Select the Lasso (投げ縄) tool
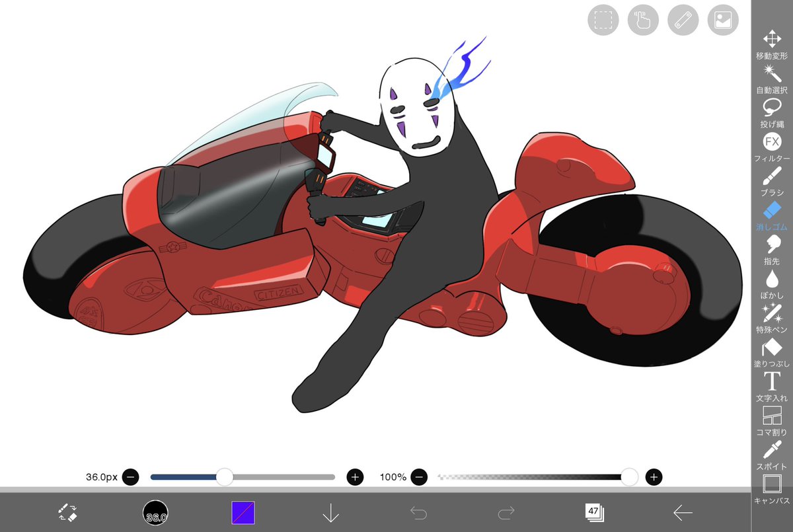 tap(772, 113)
